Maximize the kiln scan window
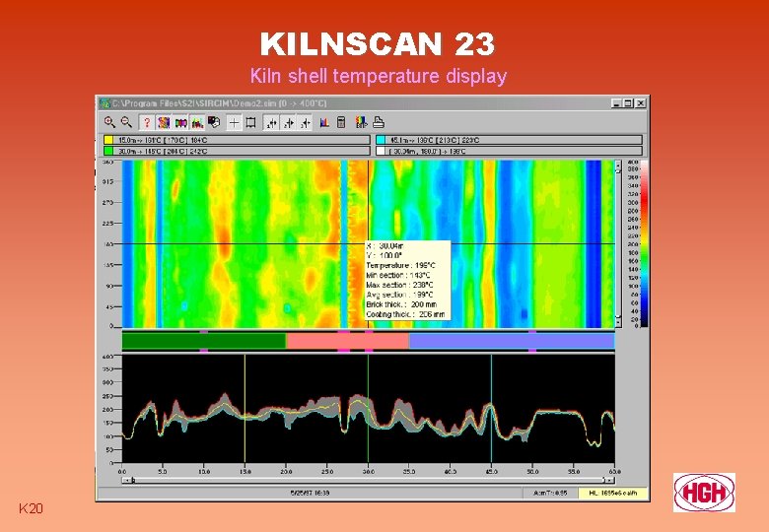 pos(628,103)
